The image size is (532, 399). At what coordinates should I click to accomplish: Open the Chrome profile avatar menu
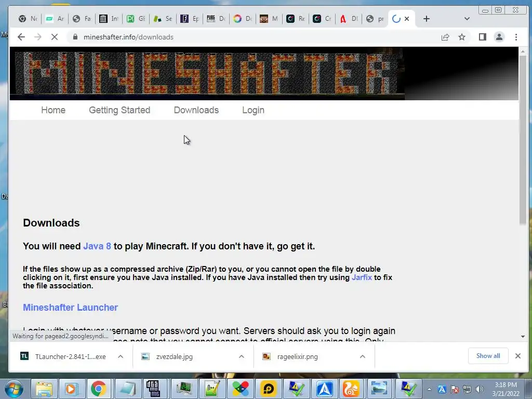tap(499, 37)
